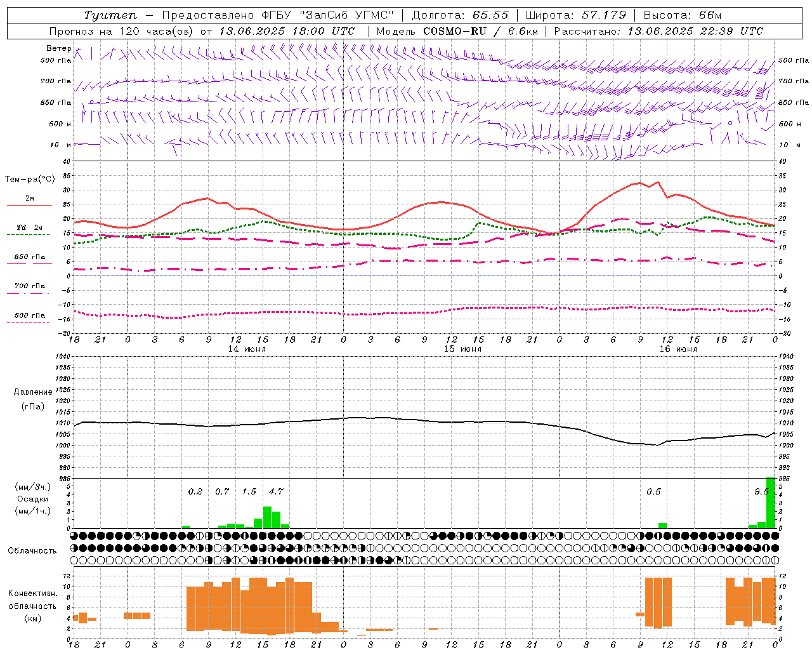Screen dimensions: 812x650
Task: Click the "(мм/1ч.)" precipitation unit label
Action: (32, 511)
